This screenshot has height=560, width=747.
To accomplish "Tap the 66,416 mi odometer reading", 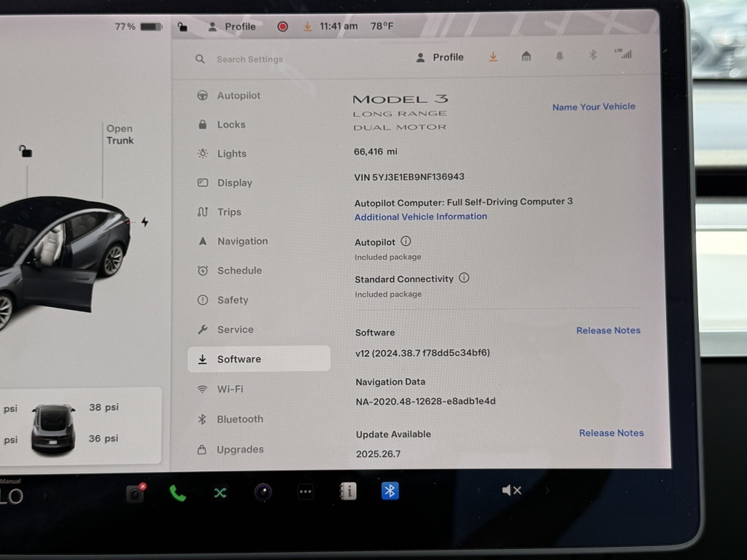I will pos(376,152).
